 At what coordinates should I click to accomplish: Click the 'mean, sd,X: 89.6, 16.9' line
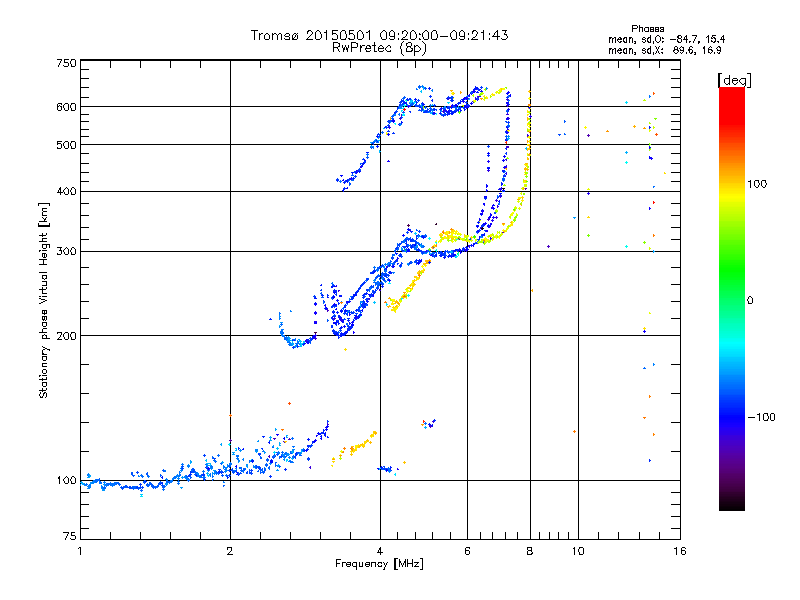[665, 50]
